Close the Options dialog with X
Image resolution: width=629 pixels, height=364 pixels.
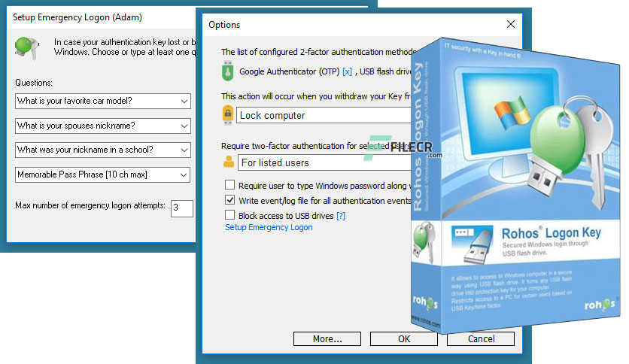[x=511, y=25]
